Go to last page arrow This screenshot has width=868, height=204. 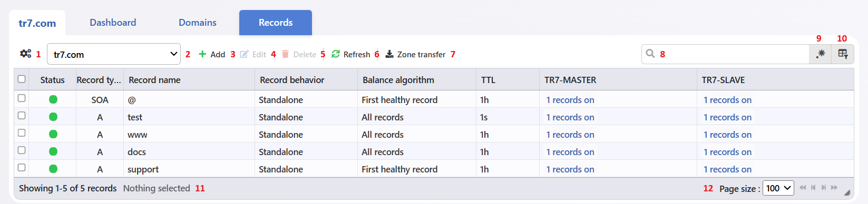834,188
